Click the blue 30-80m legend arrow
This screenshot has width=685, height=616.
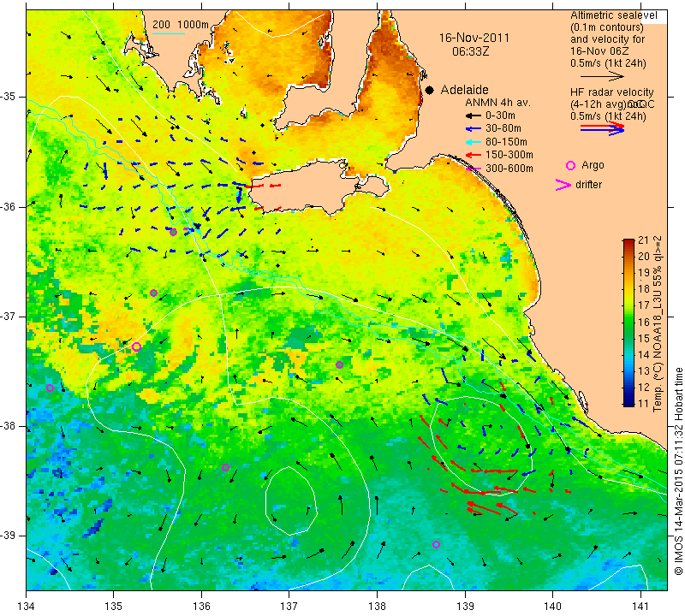pyautogui.click(x=473, y=129)
